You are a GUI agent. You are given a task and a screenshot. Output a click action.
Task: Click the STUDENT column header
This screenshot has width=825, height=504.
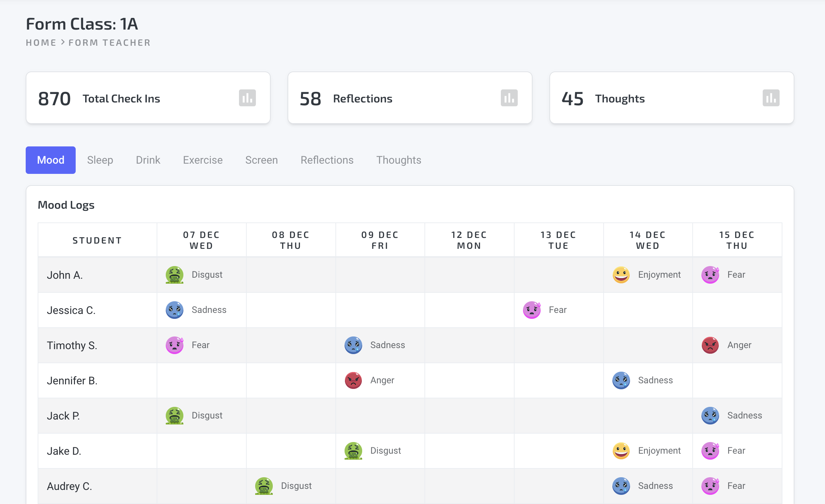[x=97, y=240]
